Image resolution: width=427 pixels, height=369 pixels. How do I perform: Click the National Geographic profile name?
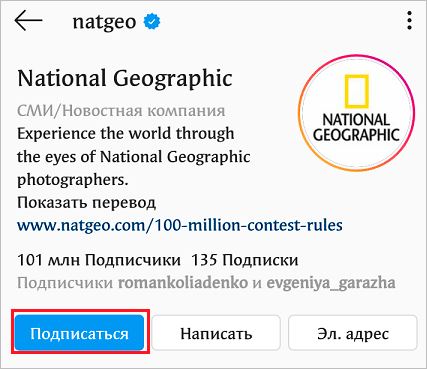[x=125, y=78]
